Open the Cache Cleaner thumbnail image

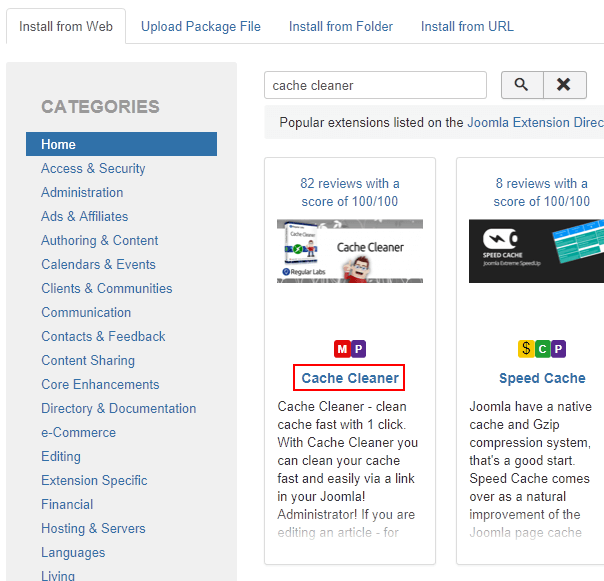(x=350, y=251)
